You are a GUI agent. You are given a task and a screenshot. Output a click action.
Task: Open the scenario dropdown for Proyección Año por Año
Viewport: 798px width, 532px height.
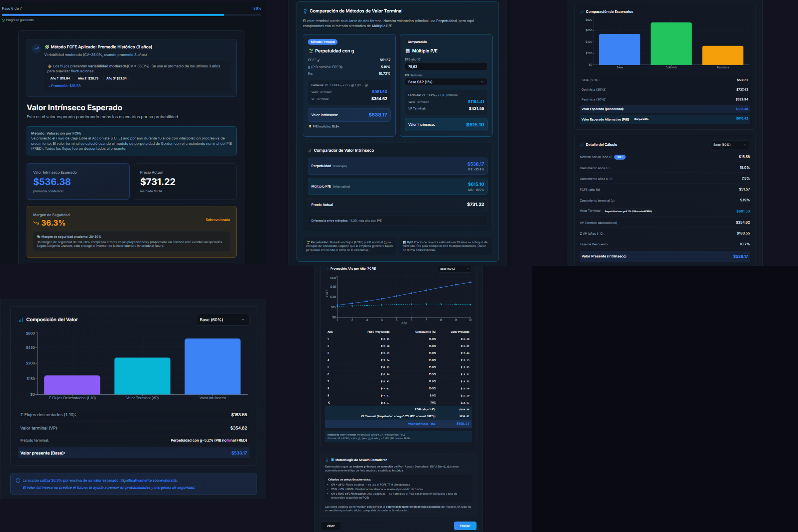tap(454, 269)
